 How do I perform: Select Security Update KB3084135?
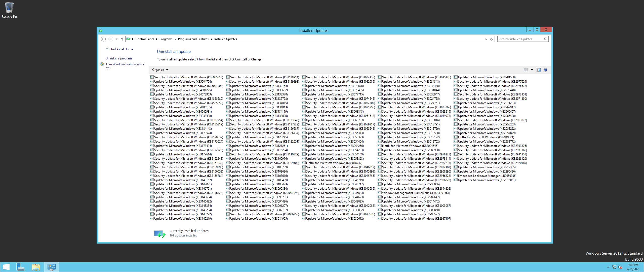(x=338, y=77)
